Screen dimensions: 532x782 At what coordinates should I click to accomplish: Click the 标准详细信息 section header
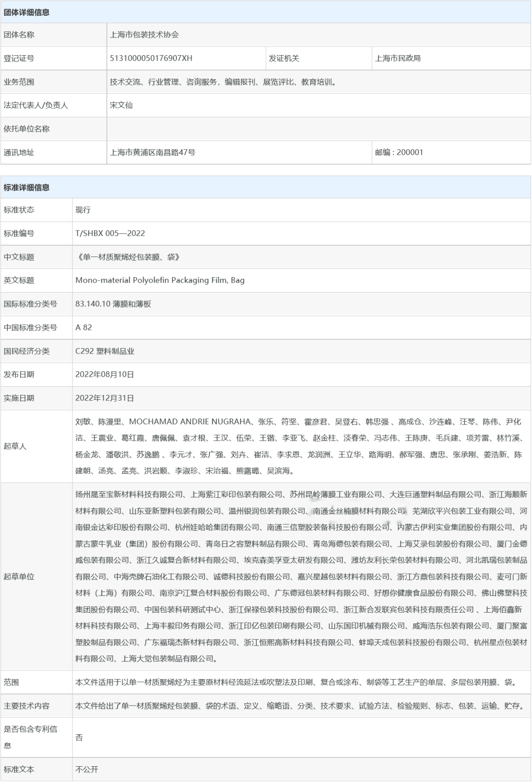pyautogui.click(x=27, y=187)
